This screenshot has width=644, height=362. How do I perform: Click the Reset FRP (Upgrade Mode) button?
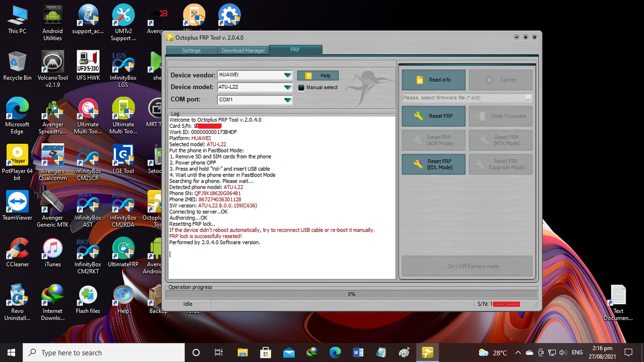pos(501,164)
